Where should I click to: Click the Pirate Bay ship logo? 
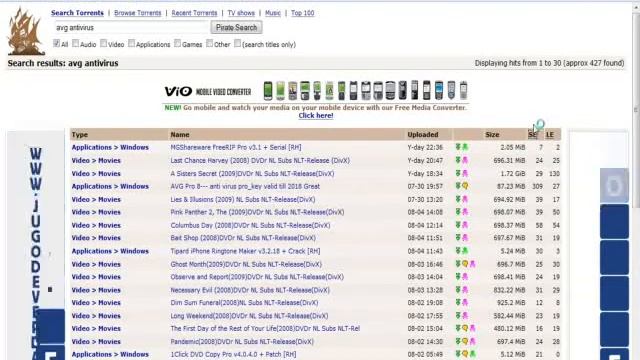(26, 32)
